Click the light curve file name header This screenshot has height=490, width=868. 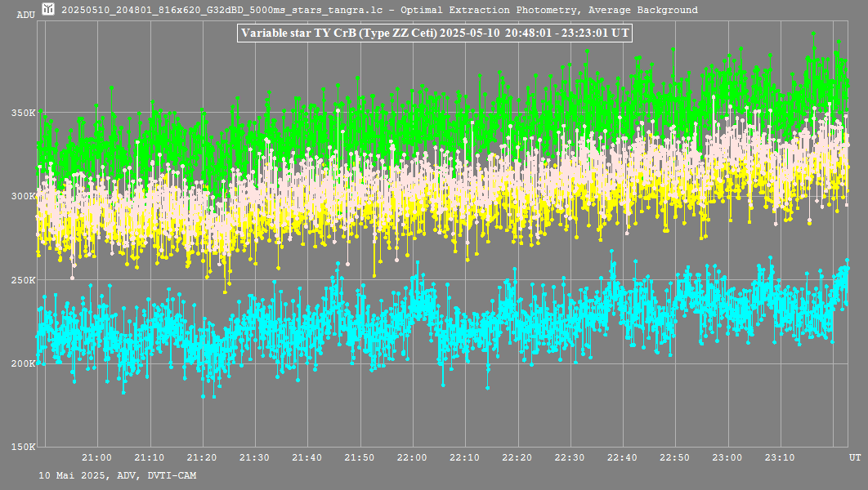[379, 11]
